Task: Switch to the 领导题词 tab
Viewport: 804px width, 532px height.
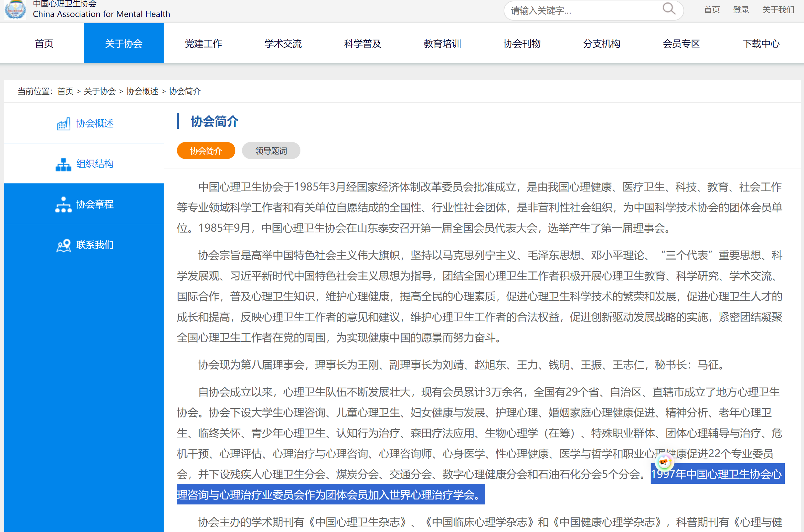Action: point(271,151)
